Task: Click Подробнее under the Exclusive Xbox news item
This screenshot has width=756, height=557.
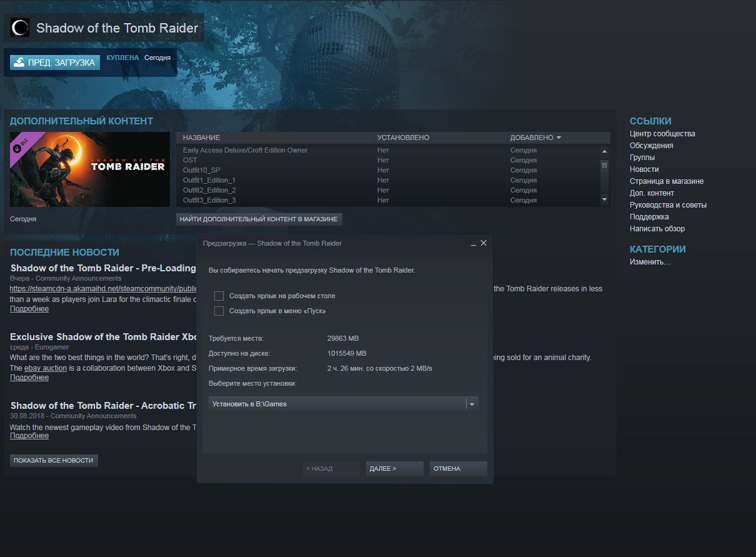Action: [x=29, y=378]
